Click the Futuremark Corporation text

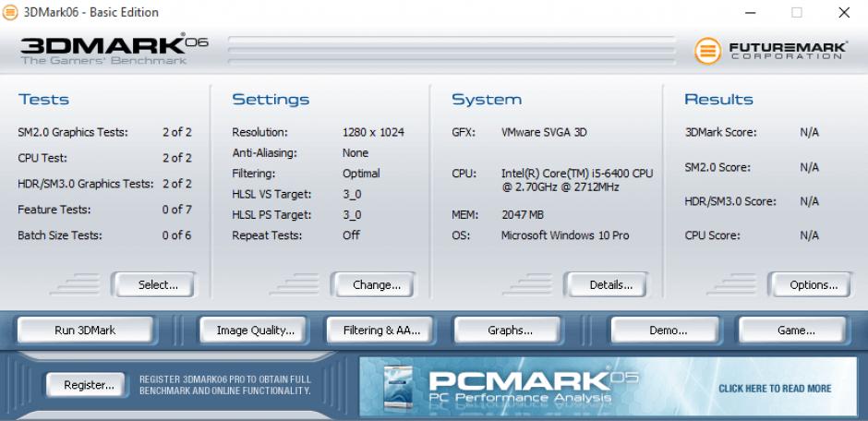(788, 51)
